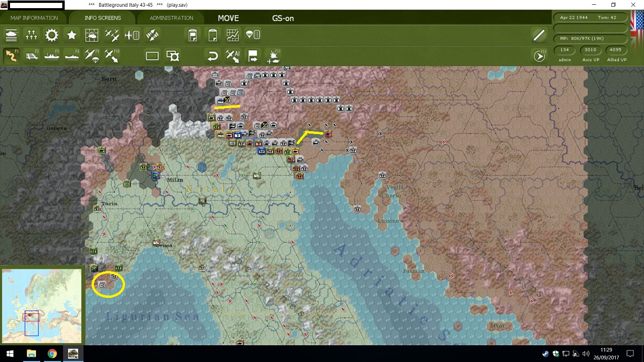Click the Hvar island label
The width and height of the screenshot is (644, 362).
pos(498,326)
